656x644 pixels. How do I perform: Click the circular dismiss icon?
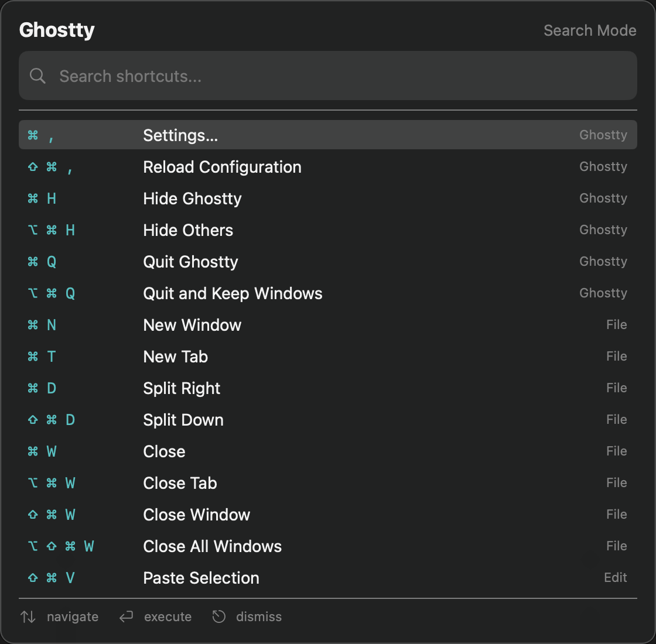coord(219,617)
